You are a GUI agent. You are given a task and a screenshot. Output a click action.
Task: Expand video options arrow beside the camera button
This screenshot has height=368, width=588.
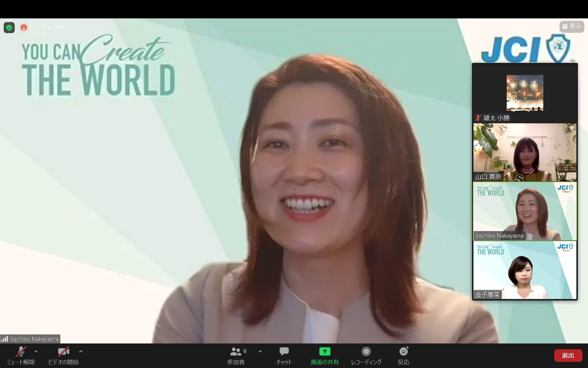(81, 351)
